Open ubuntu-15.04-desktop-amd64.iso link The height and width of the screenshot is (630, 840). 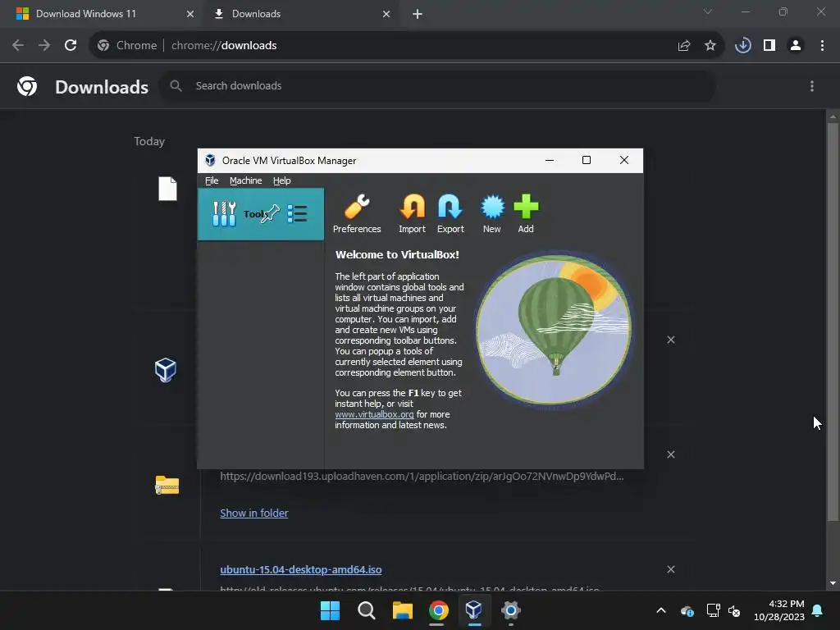[301, 569]
